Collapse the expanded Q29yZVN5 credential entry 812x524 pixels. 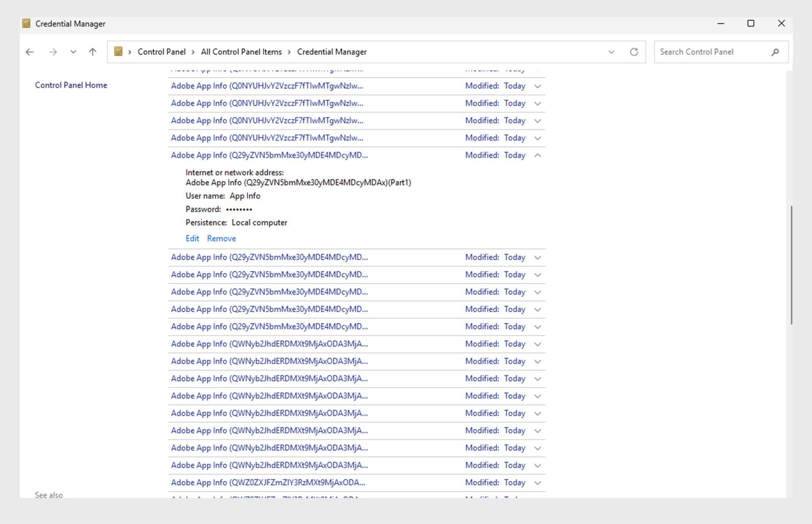click(x=538, y=156)
